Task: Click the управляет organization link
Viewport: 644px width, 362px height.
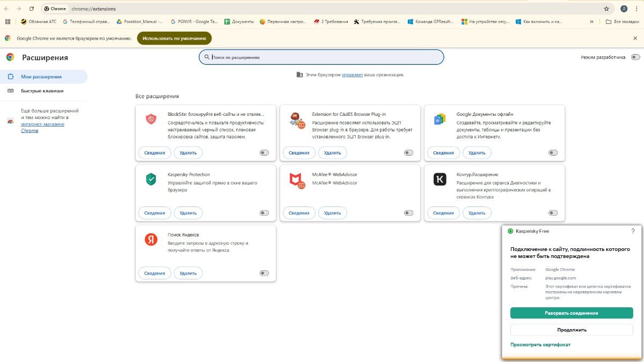Action: (353, 75)
